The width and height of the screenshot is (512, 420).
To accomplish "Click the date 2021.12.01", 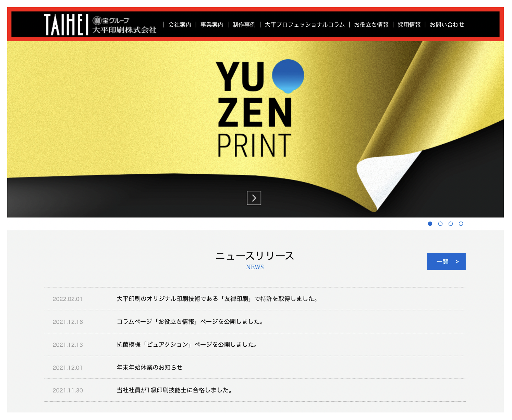I will click(68, 368).
